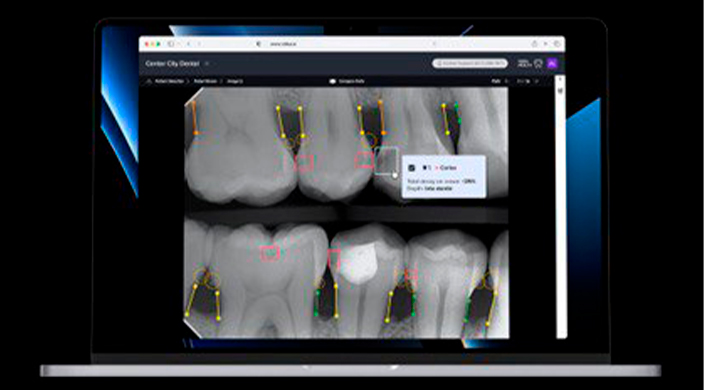Click the icon at breadcrumb start
The height and width of the screenshot is (390, 704).
(150, 81)
